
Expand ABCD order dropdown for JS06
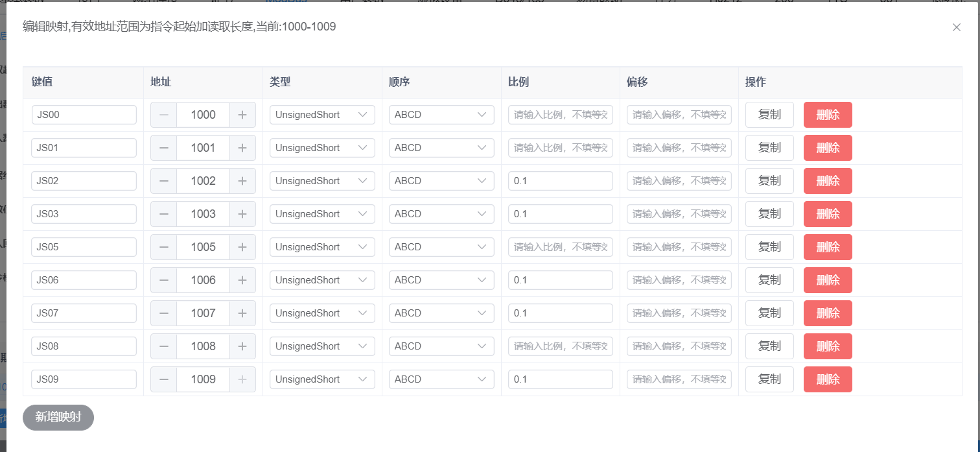441,280
